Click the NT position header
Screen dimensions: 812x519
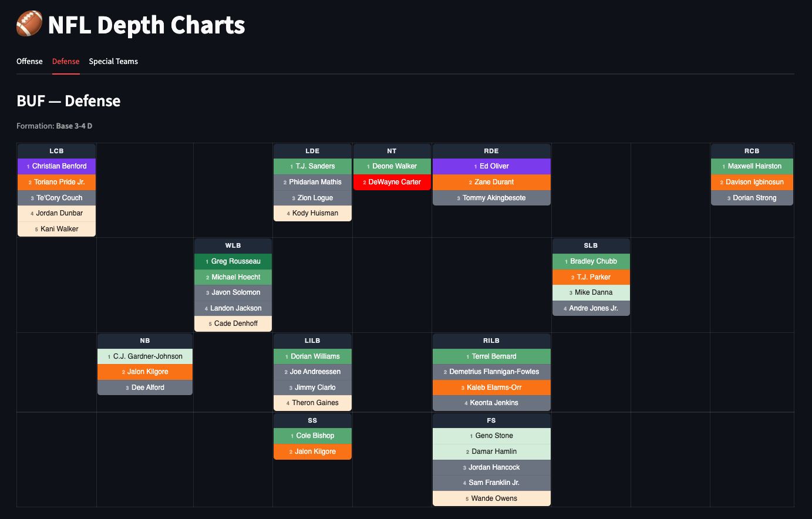click(392, 151)
